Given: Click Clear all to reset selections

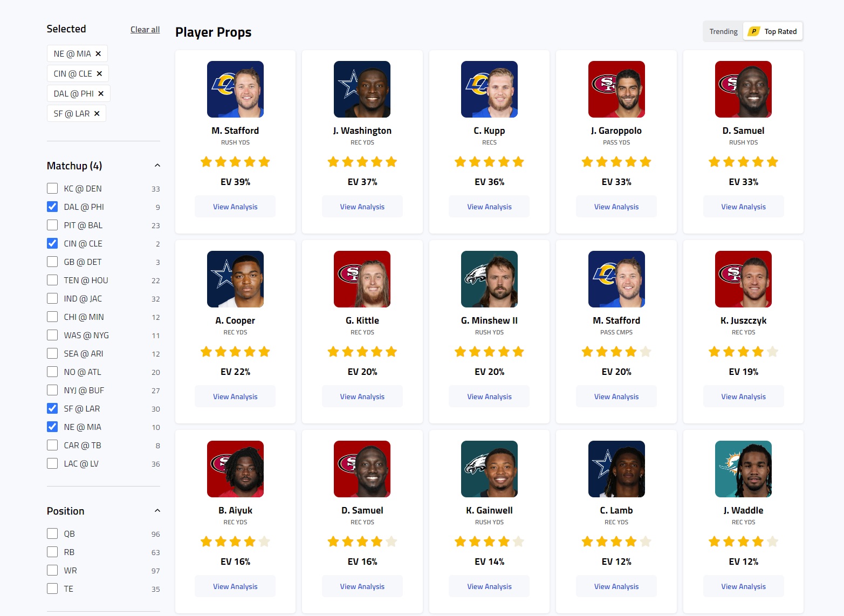Looking at the screenshot, I should click(x=145, y=30).
